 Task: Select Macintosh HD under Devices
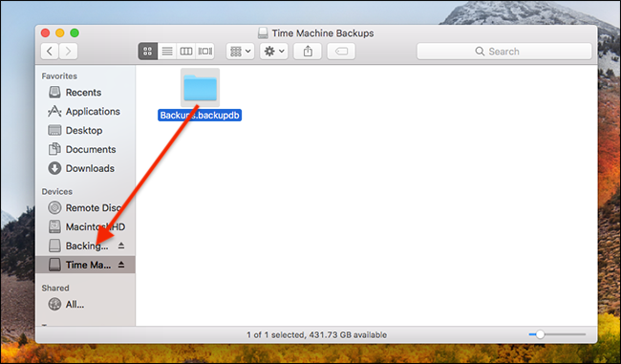click(x=85, y=226)
